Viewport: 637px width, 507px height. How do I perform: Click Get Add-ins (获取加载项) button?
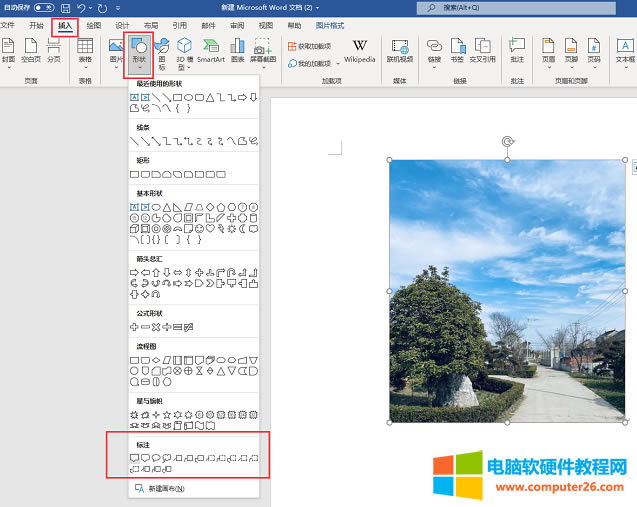(314, 46)
